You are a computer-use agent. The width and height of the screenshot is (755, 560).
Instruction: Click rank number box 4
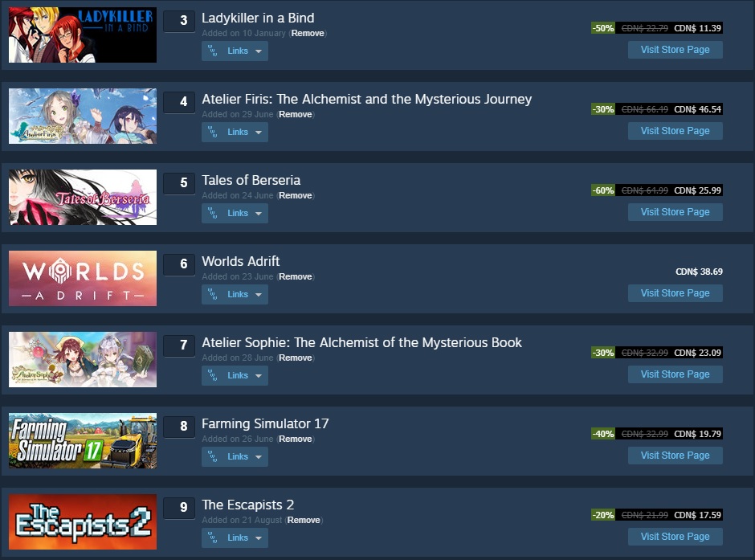179,102
